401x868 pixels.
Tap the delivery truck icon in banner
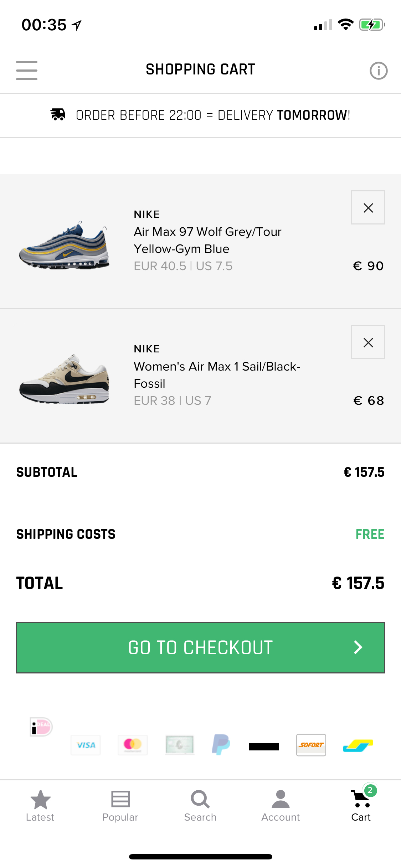(x=58, y=115)
